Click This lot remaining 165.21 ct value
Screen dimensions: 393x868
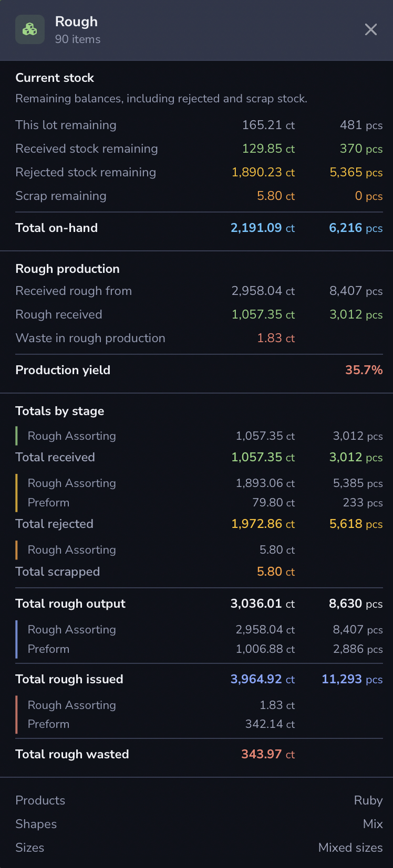click(268, 125)
